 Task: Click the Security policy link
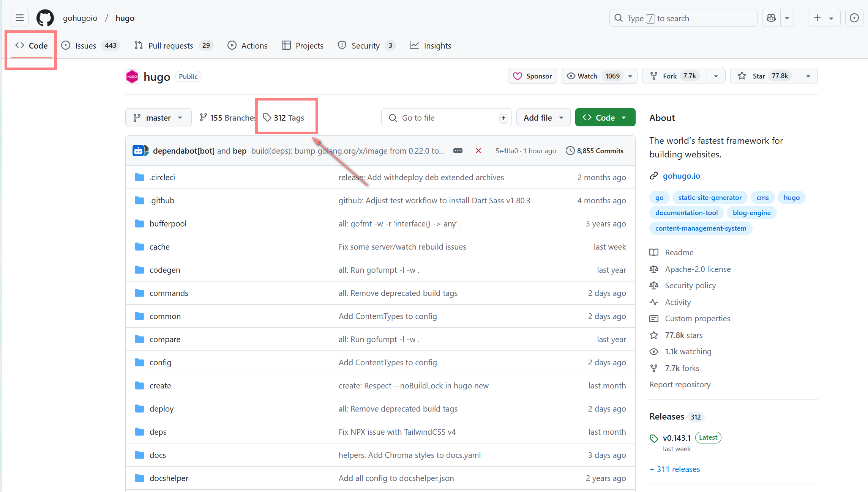[x=690, y=285]
